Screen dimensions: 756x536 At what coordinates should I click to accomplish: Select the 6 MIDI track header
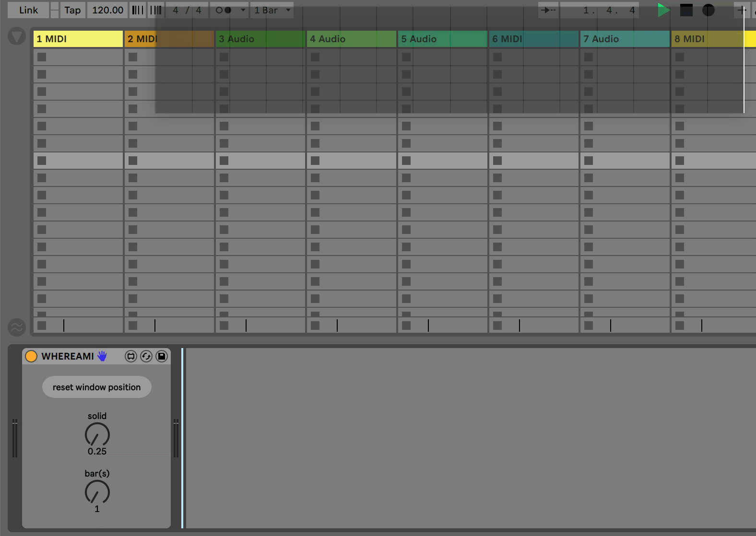click(x=534, y=39)
